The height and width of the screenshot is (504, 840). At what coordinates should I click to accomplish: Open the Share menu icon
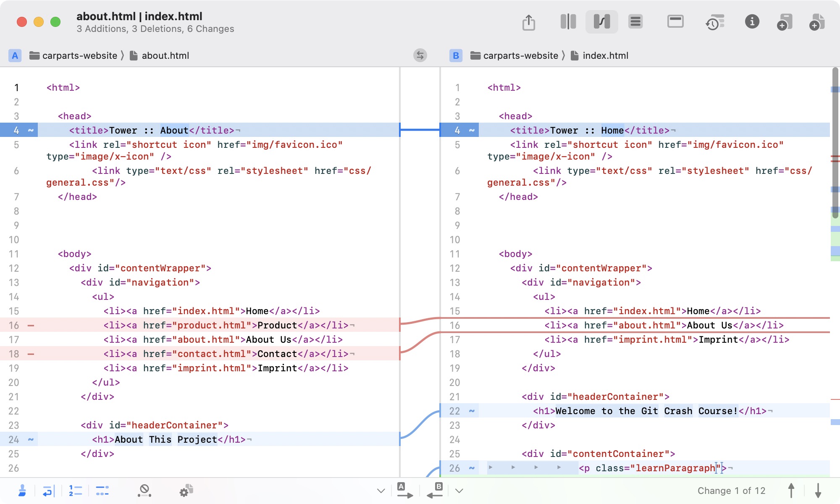tap(528, 21)
